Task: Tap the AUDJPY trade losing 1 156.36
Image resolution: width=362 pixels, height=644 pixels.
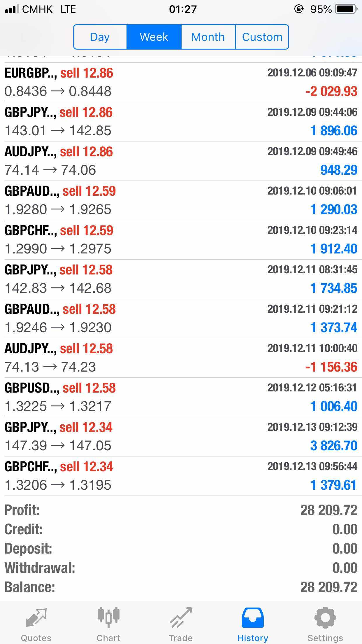Action: tap(181, 358)
